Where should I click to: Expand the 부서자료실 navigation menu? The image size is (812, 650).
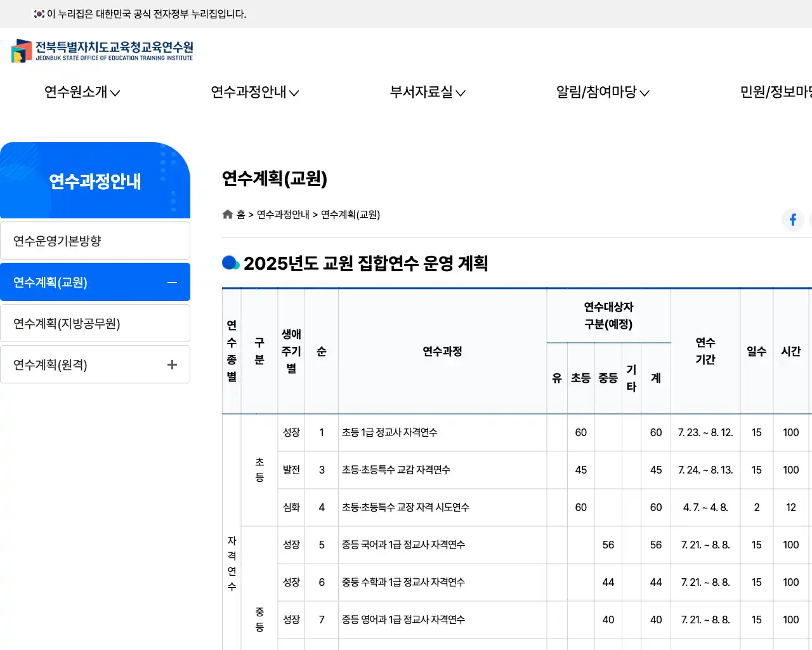[x=427, y=93]
